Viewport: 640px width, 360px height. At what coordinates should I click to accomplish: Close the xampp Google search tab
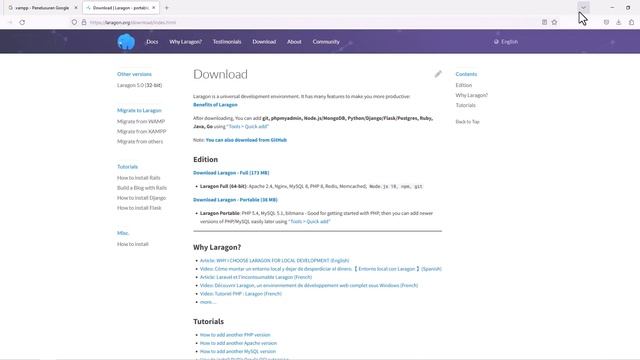coord(76,8)
